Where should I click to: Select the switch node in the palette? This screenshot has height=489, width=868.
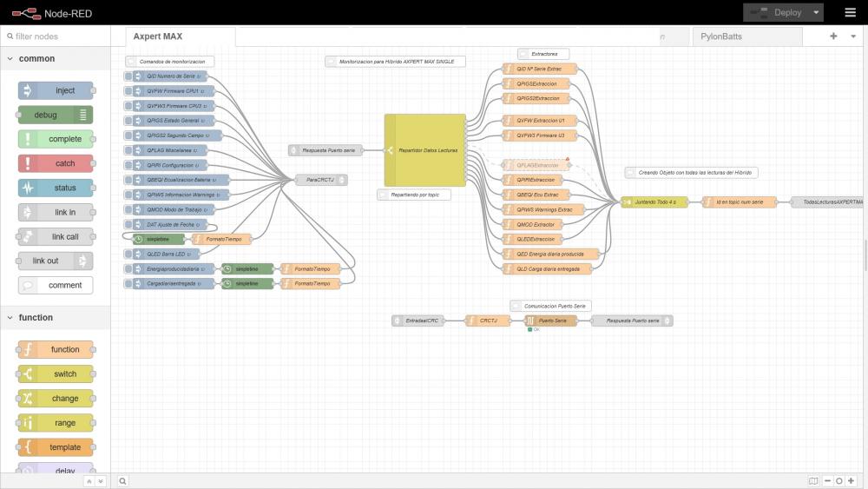click(56, 373)
